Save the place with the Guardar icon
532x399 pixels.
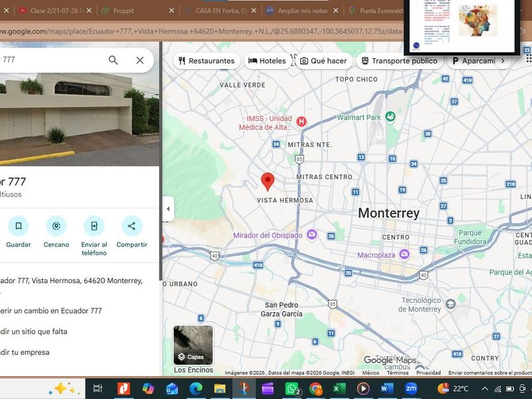click(18, 226)
